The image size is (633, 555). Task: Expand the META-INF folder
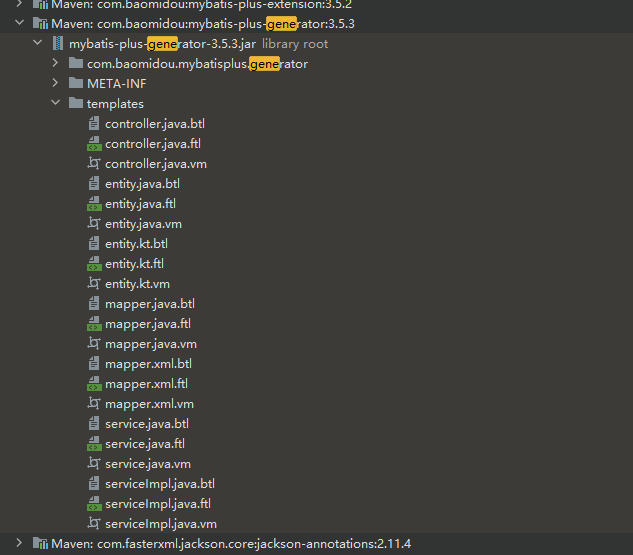coord(55,83)
